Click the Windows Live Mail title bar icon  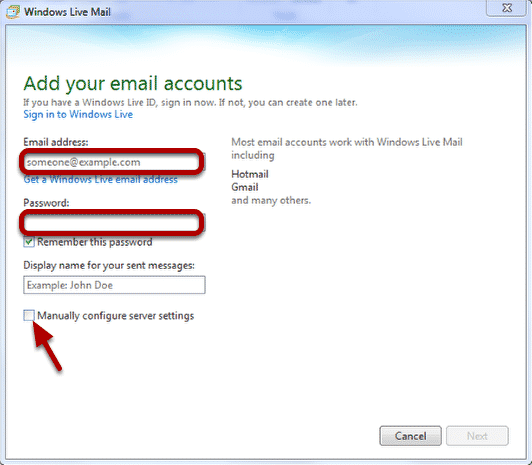13,12
